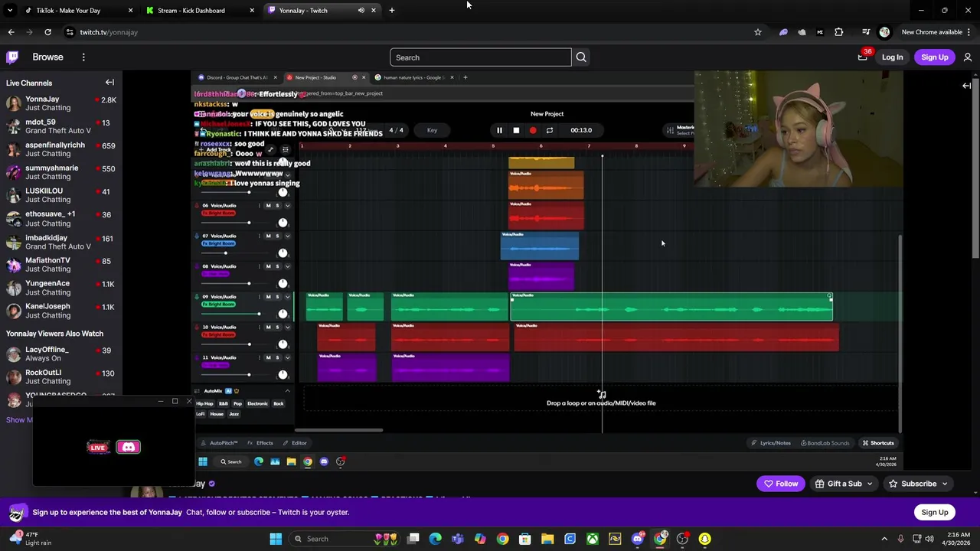Open the AutoPitch panel

pos(220,443)
